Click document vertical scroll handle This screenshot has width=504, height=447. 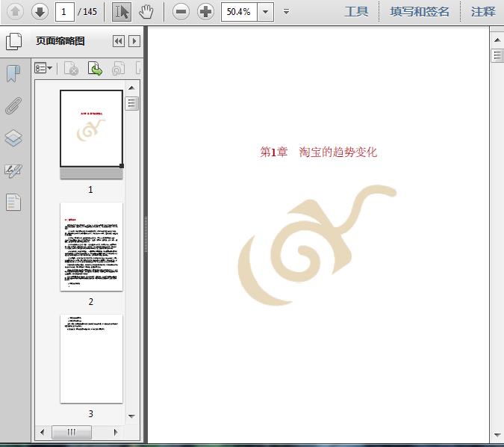tap(497, 55)
